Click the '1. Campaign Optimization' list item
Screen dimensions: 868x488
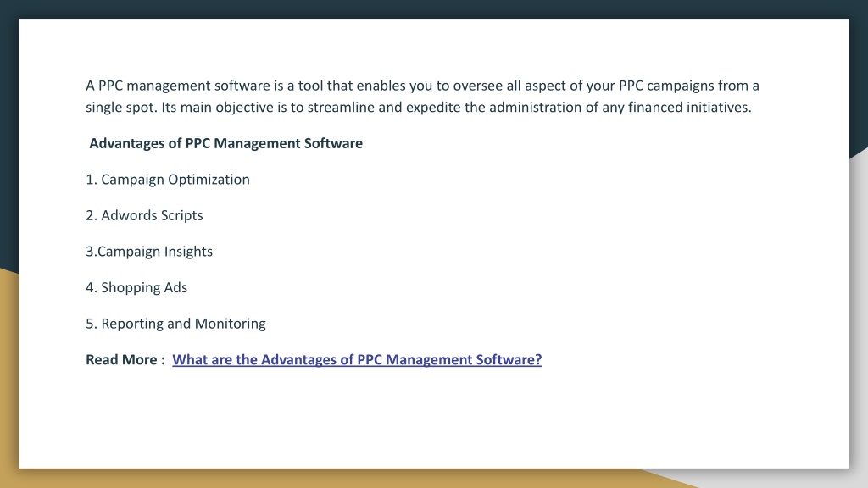tap(168, 180)
